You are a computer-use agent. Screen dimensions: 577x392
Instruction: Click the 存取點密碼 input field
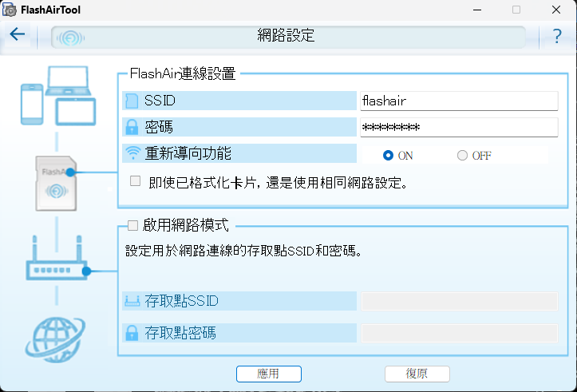[x=460, y=333]
